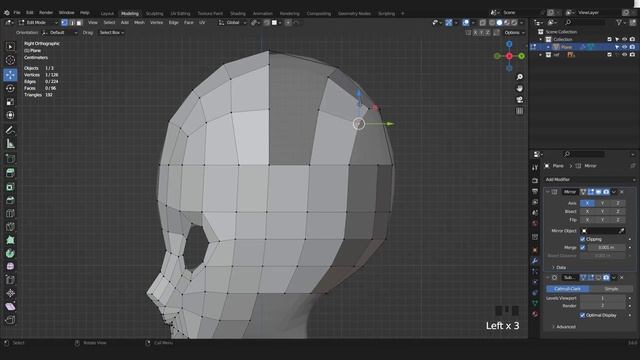
Task: Toggle the Clipping checkbox in Mirror modifier
Action: 582,239
